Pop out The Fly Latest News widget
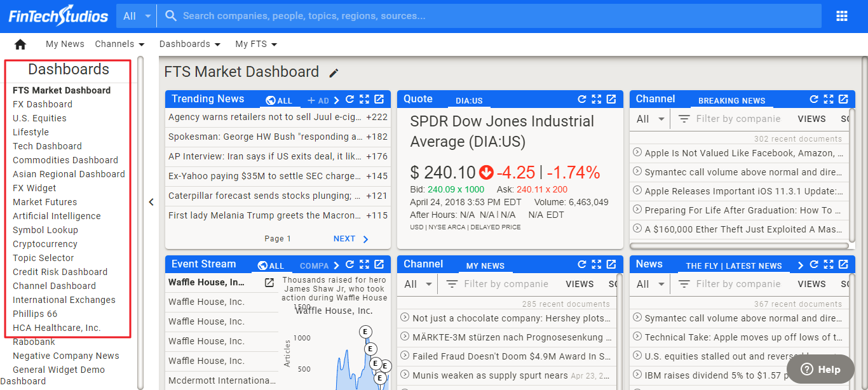This screenshot has width=868, height=390. 843,265
